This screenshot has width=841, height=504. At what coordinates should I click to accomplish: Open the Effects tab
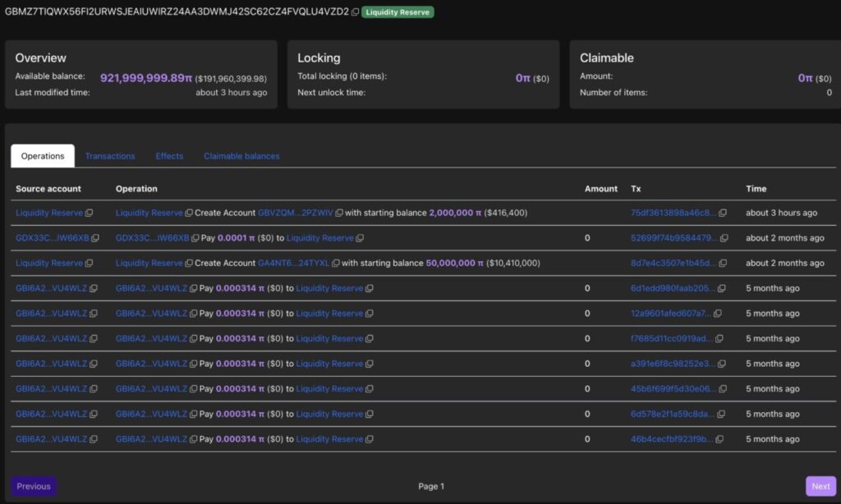[x=169, y=156]
